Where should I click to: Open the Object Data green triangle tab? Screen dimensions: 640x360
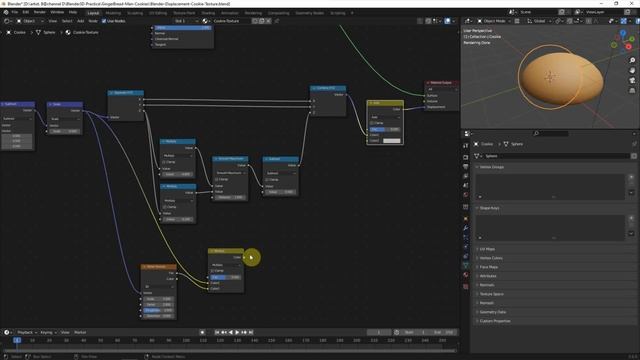tap(466, 266)
